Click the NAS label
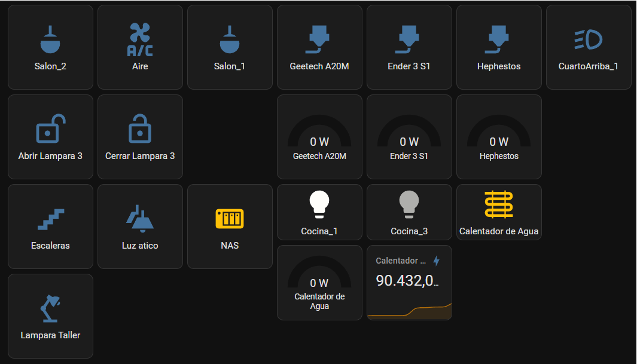The width and height of the screenshot is (637, 364). click(x=230, y=246)
